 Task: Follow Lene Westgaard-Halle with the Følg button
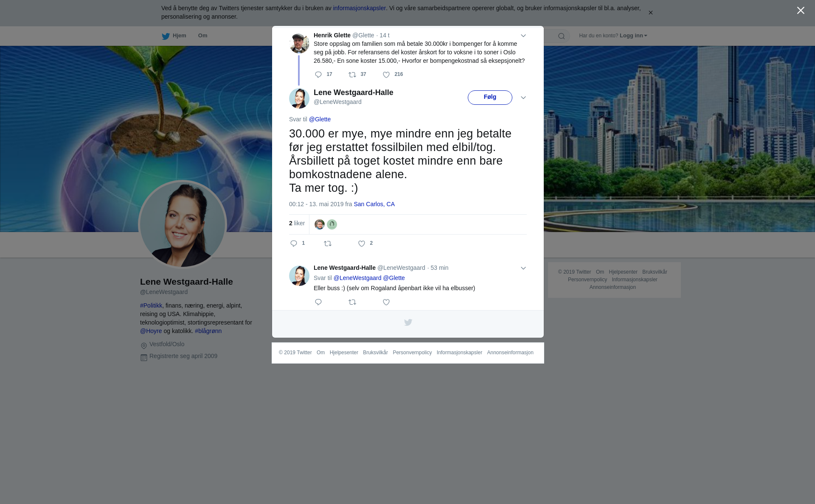click(490, 98)
